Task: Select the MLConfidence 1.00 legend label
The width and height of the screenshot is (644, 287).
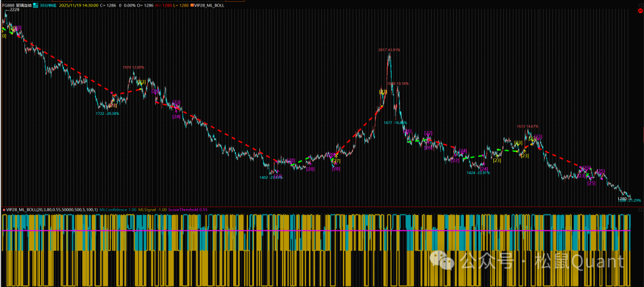Action: 117,210
